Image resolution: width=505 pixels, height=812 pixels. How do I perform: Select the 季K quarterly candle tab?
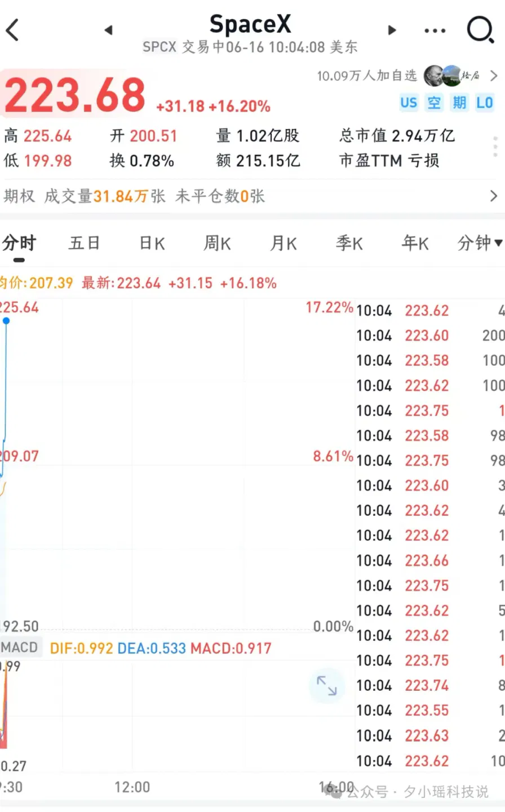(349, 243)
